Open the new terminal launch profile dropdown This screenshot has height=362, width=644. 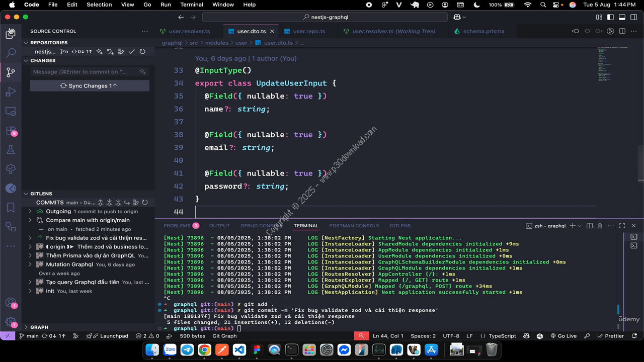tap(580, 226)
